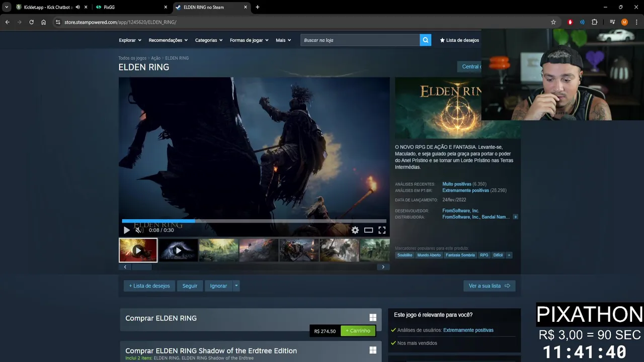Open Formas de jogar menu

(x=249, y=40)
